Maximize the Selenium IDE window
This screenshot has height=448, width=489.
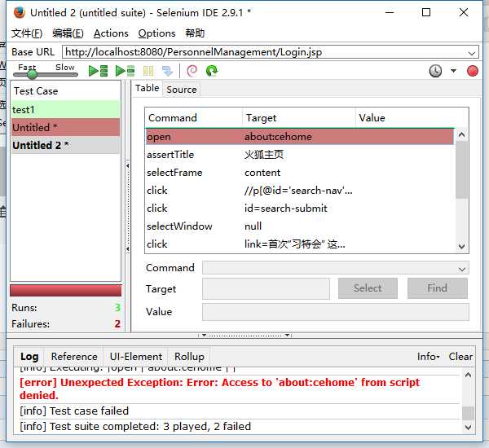426,12
